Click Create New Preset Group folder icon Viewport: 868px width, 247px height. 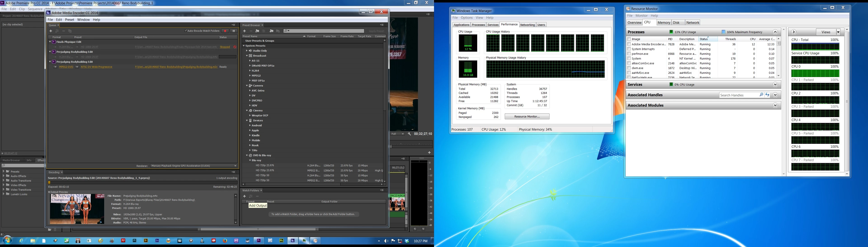click(x=257, y=31)
